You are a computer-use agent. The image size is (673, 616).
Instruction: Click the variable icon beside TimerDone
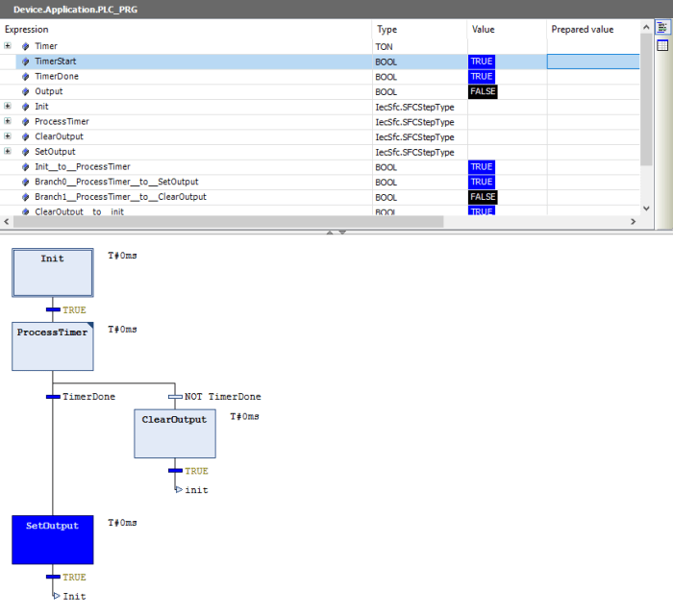pyautogui.click(x=26, y=76)
